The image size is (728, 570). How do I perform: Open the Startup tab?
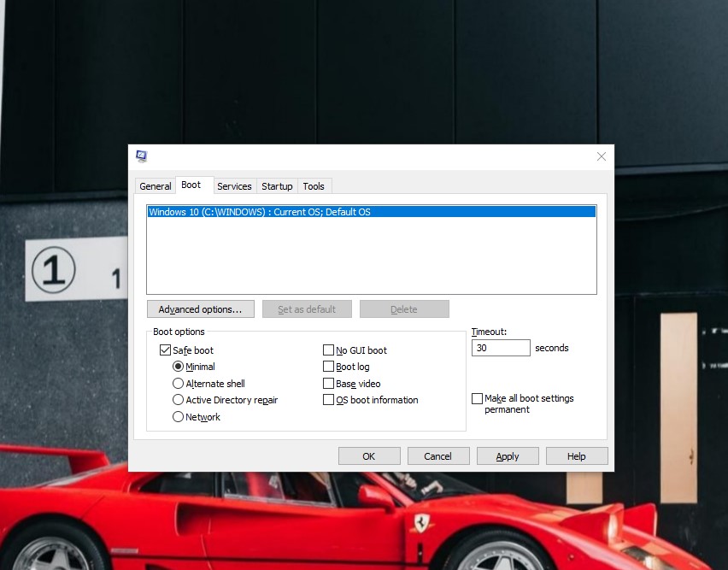coord(277,186)
